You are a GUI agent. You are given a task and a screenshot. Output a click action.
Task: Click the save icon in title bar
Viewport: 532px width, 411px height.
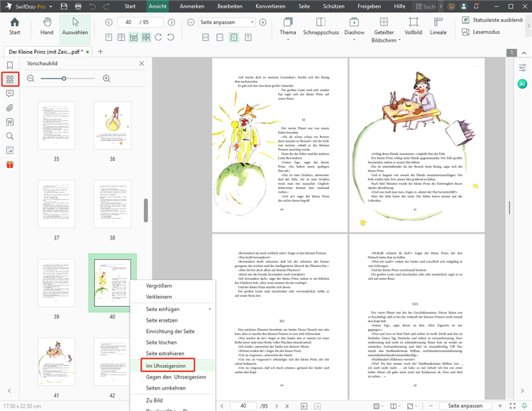[x=63, y=6]
